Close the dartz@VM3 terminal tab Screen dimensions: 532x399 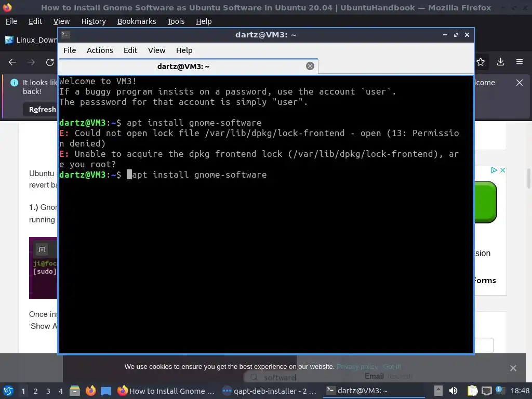[310, 66]
